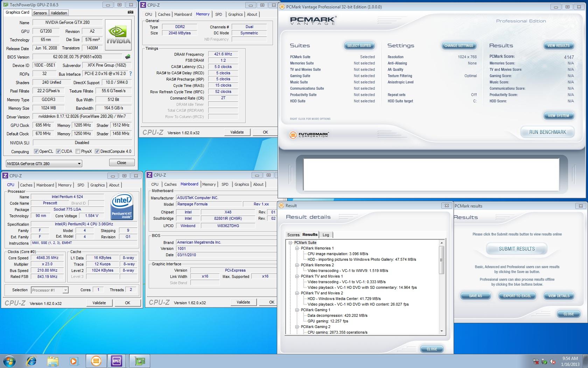Click the Bus Interface question mark icon
This screenshot has width=588, height=368.
click(131, 74)
